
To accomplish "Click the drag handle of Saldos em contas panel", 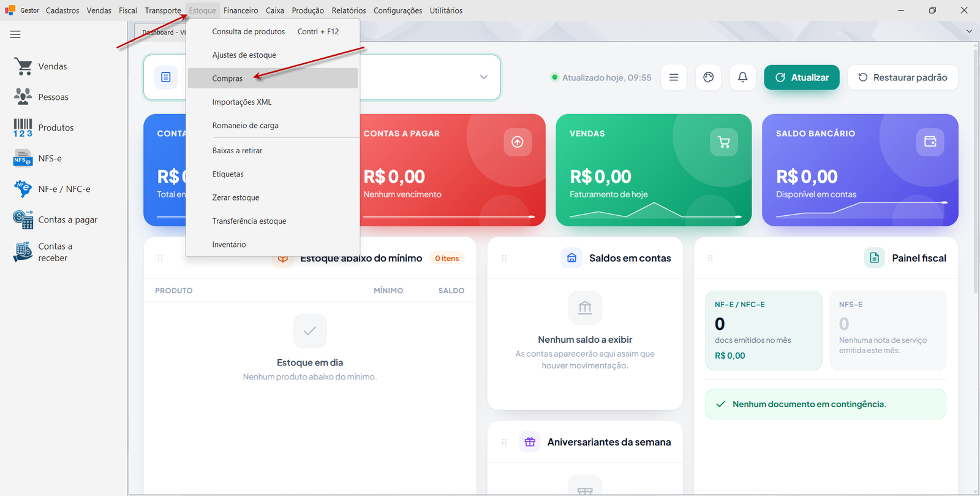I will tap(504, 258).
